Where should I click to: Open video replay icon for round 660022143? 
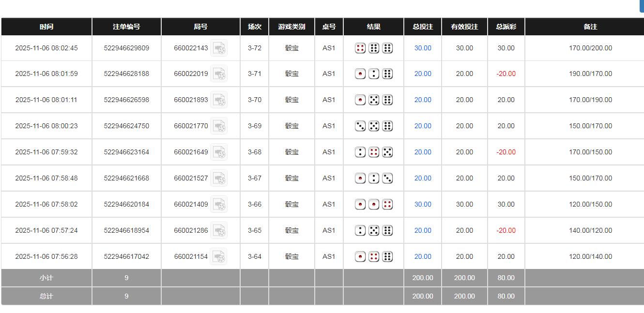click(219, 48)
